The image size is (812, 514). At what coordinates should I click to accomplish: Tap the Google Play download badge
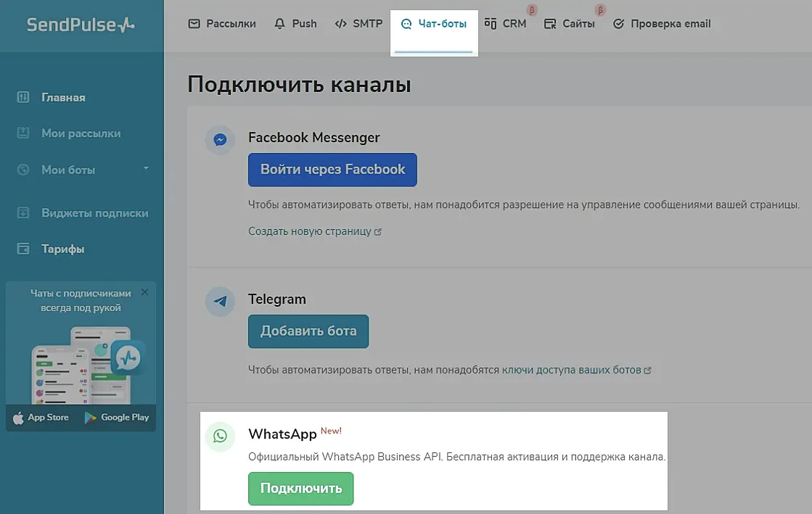[x=117, y=418]
